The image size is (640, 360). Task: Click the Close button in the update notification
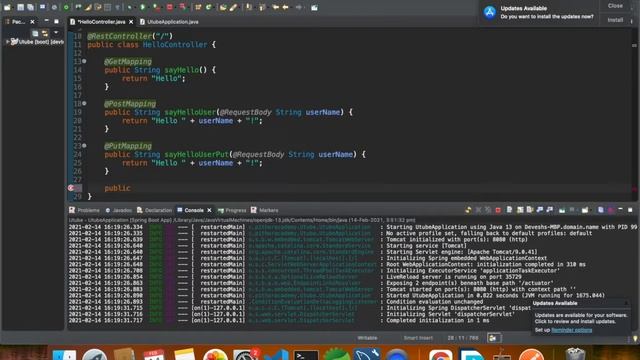[615, 6]
